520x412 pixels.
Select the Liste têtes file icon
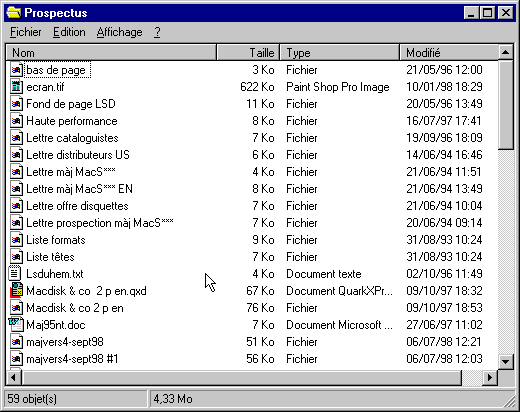16,257
